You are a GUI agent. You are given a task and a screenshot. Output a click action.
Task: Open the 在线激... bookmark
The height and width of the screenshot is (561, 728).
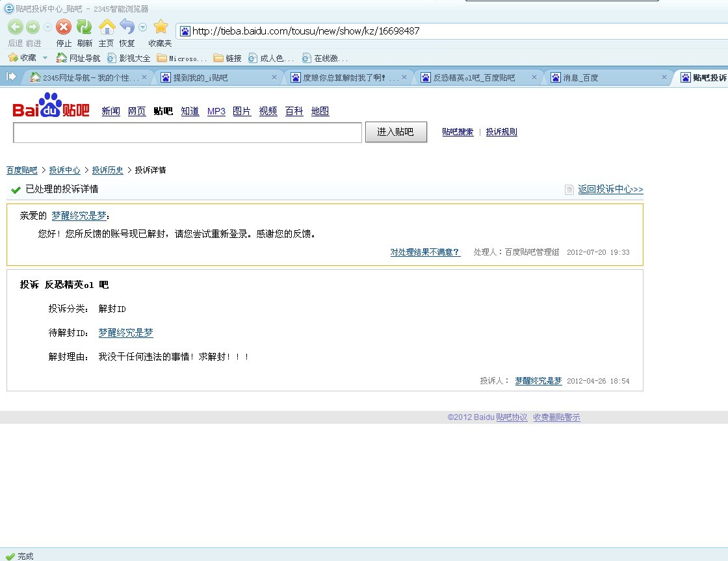point(324,58)
